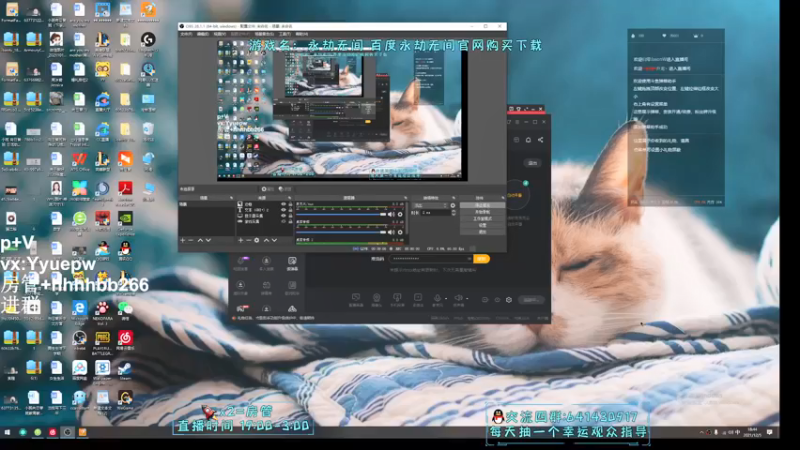Remove the selected scene with minus icon
This screenshot has height=450, width=800.
[x=191, y=240]
